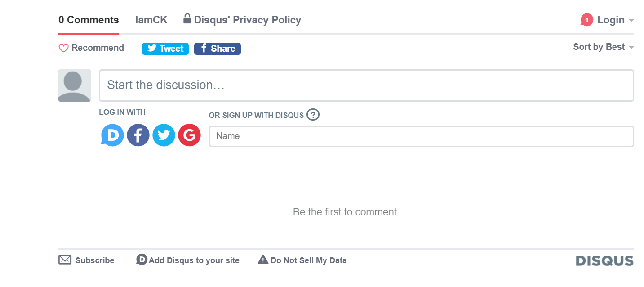Log in with the Facebook icon
The image size is (644, 287).
point(138,135)
